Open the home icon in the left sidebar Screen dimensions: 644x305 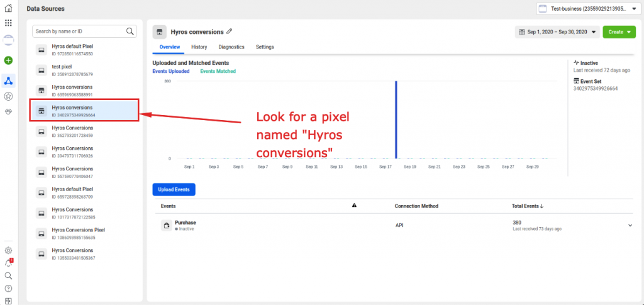[x=8, y=8]
